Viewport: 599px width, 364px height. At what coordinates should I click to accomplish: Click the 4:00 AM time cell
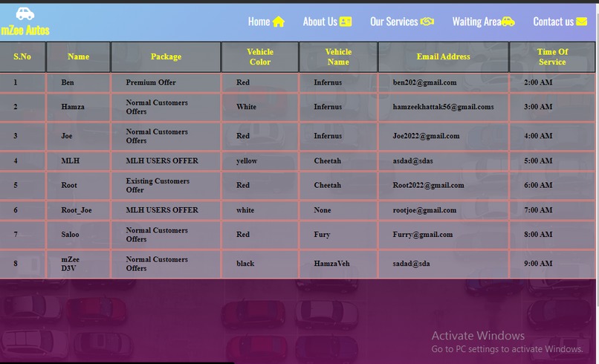[x=552, y=136]
